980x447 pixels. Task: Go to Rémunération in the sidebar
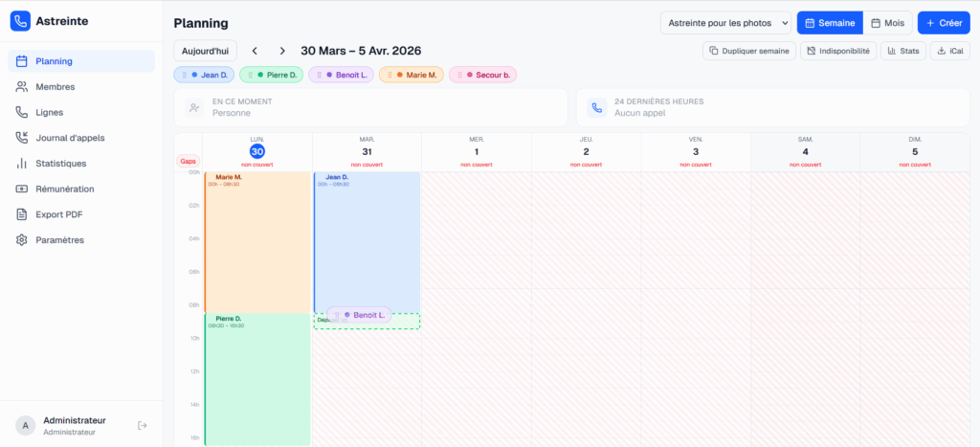(x=81, y=189)
